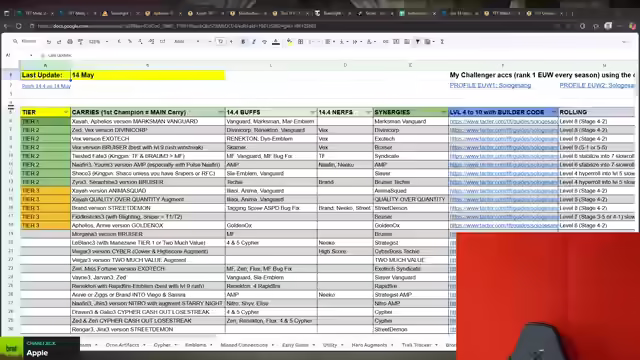The image size is (640, 360).
Task: Open the guide link in GoldenOx row
Action: coord(504,225)
